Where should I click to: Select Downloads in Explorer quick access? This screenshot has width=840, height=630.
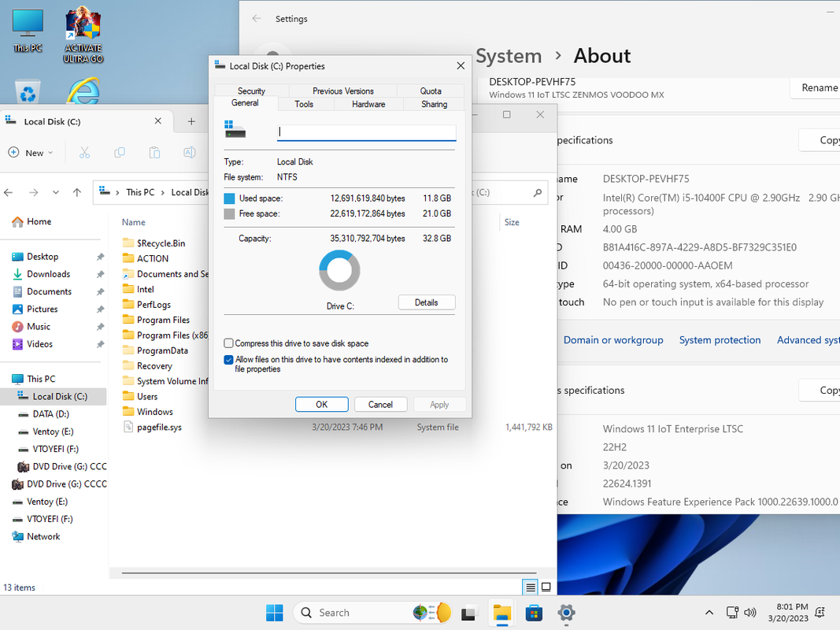coord(49,274)
